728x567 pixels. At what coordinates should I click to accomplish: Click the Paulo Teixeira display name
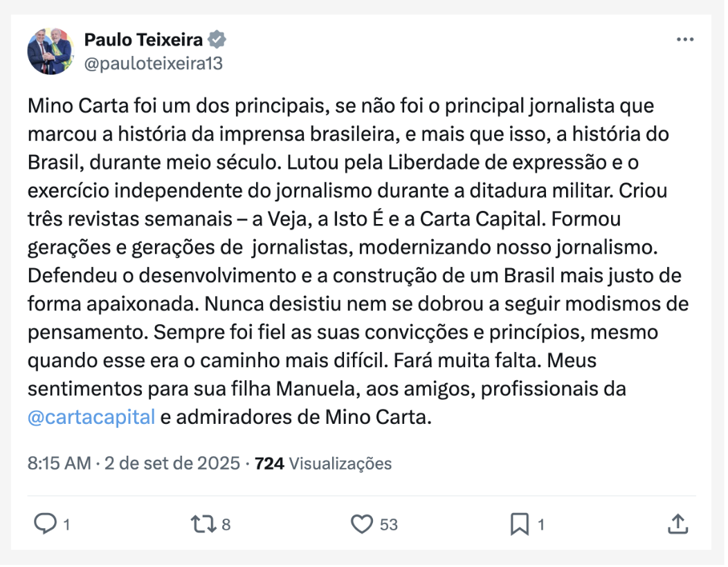click(x=145, y=39)
